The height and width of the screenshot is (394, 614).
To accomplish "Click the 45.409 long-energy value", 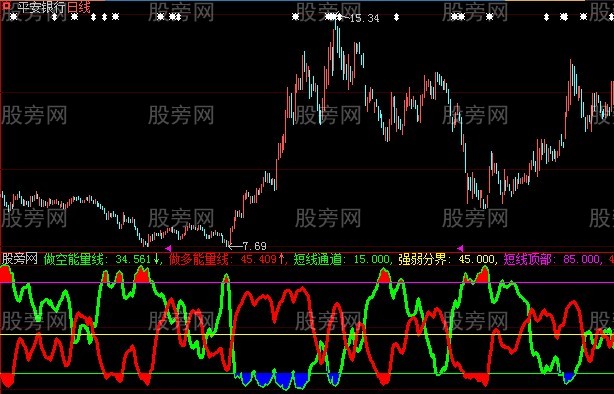I will pyautogui.click(x=258, y=259).
